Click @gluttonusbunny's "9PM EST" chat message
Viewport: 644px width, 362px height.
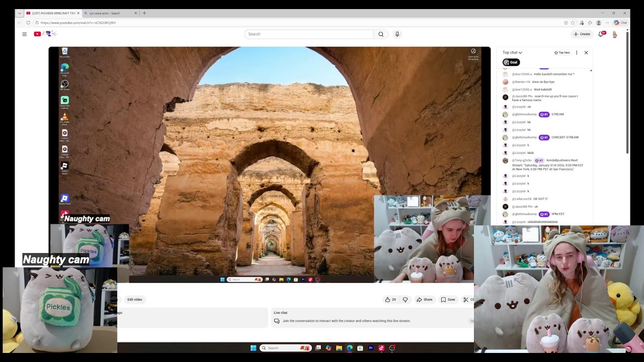558,214
